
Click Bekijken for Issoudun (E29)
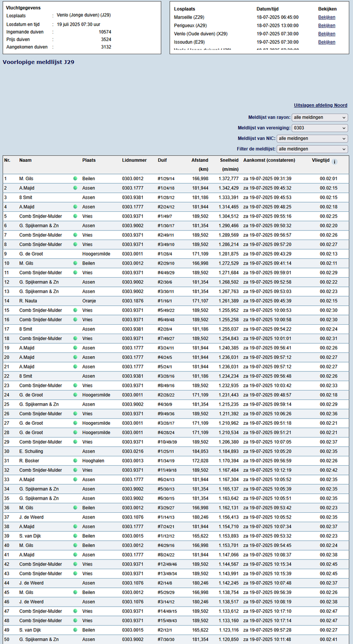tap(327, 42)
